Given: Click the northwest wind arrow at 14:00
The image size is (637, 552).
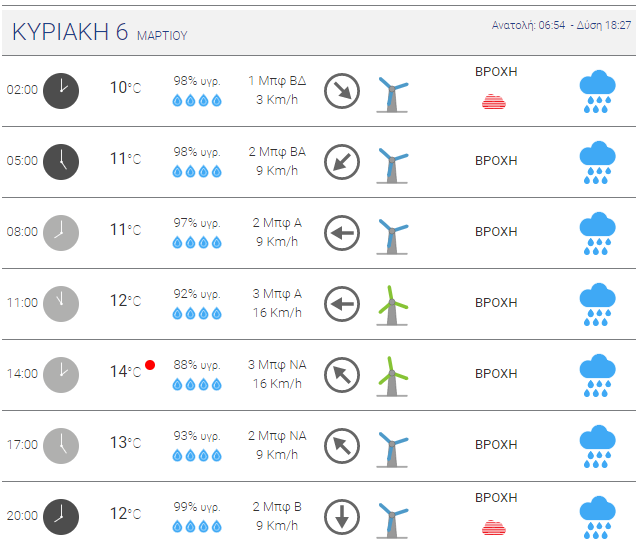Looking at the screenshot, I should click(x=342, y=375).
